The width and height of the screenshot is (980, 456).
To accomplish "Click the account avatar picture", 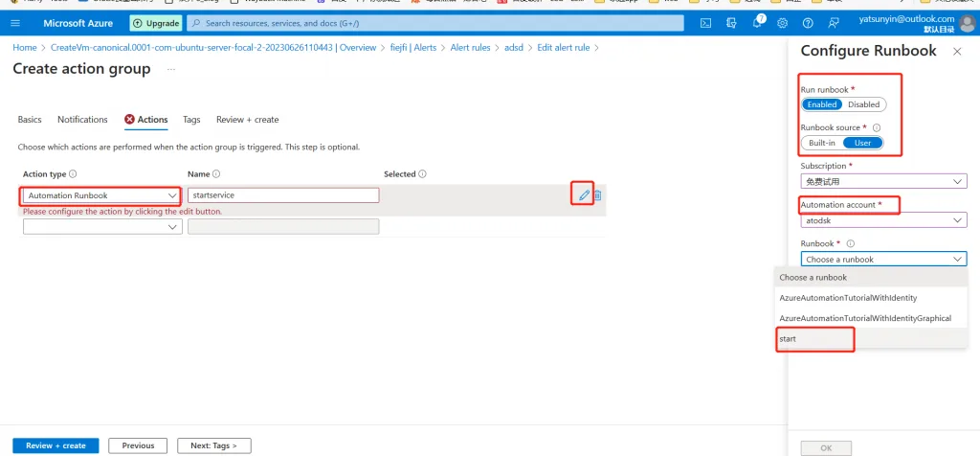I will (968, 23).
